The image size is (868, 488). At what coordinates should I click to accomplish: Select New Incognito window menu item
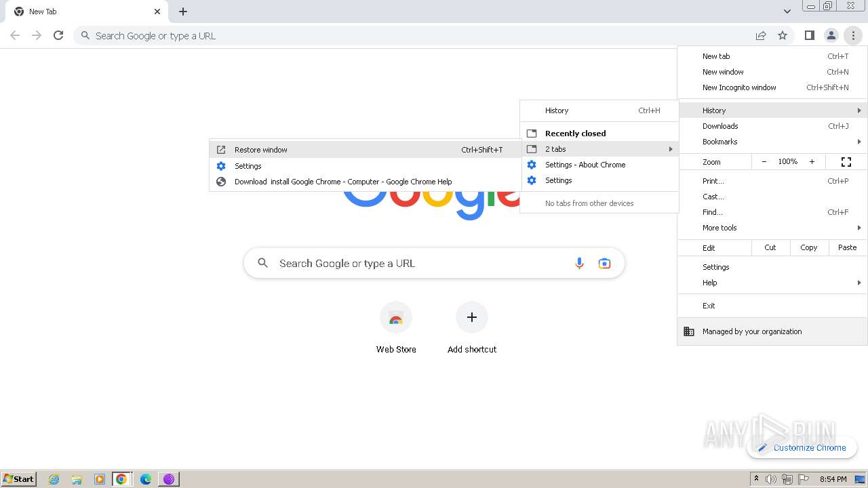[x=772, y=87]
